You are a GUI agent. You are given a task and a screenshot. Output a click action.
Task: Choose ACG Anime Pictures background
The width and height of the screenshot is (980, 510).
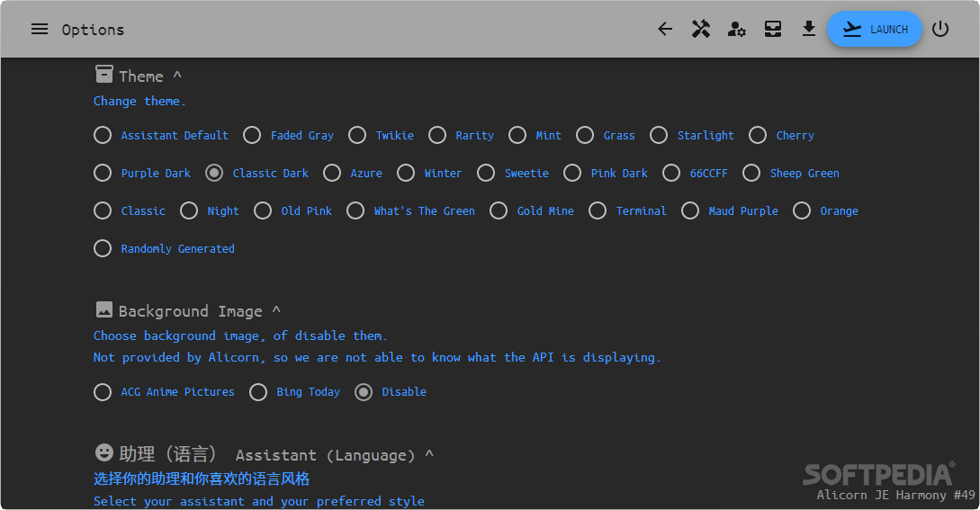(103, 392)
